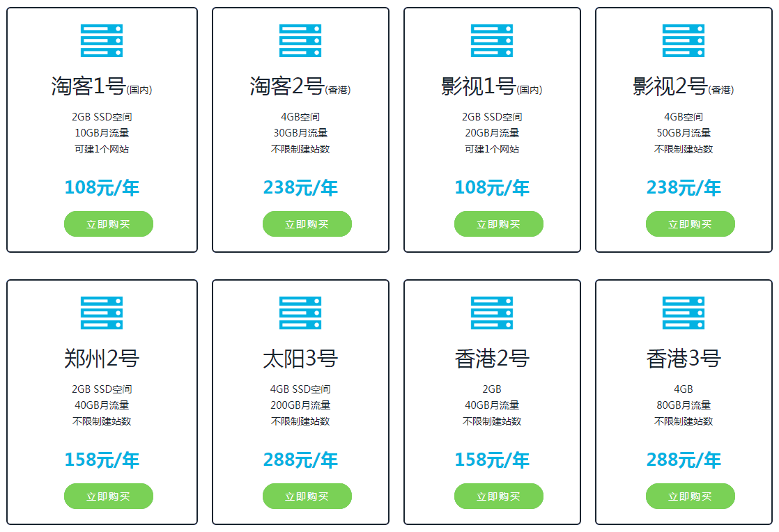This screenshot has width=779, height=532.
Task: Click the server icon on the 太阳3号 card
Action: 300,313
